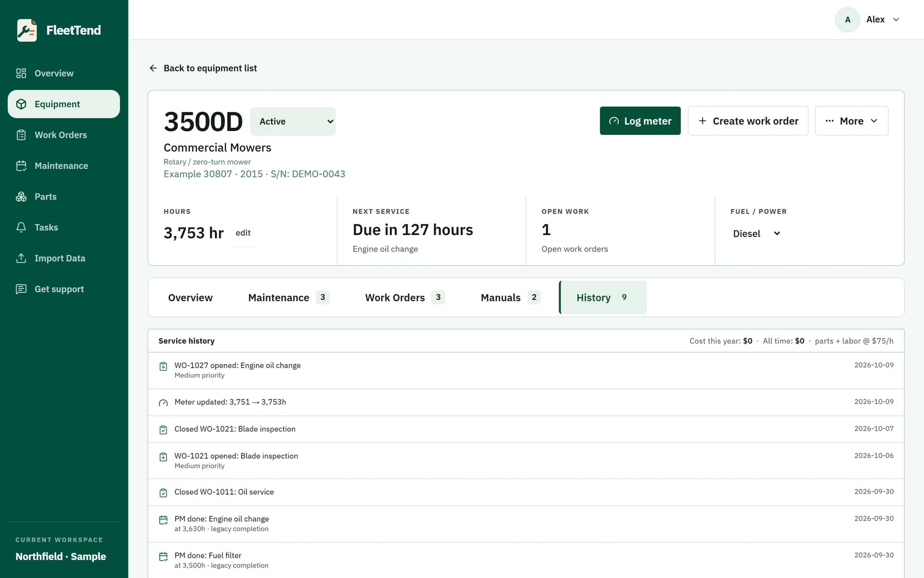
Task: Click the Parts icon in sidebar
Action: 21,197
